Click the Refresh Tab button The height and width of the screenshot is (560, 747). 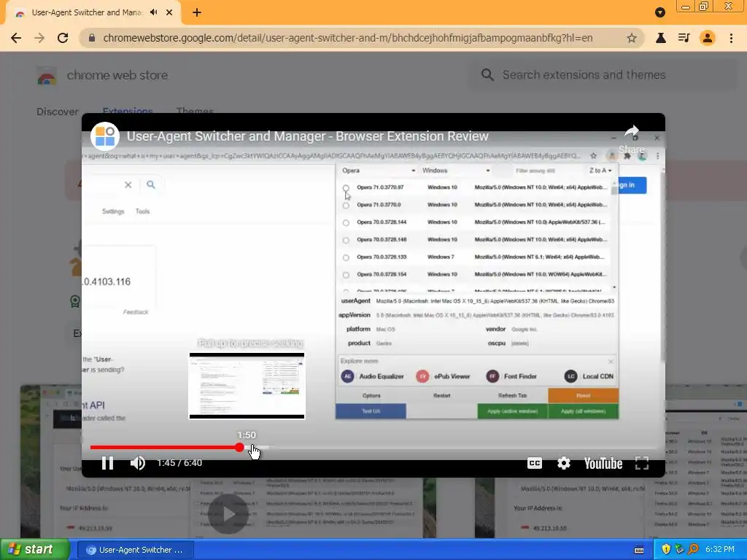513,396
